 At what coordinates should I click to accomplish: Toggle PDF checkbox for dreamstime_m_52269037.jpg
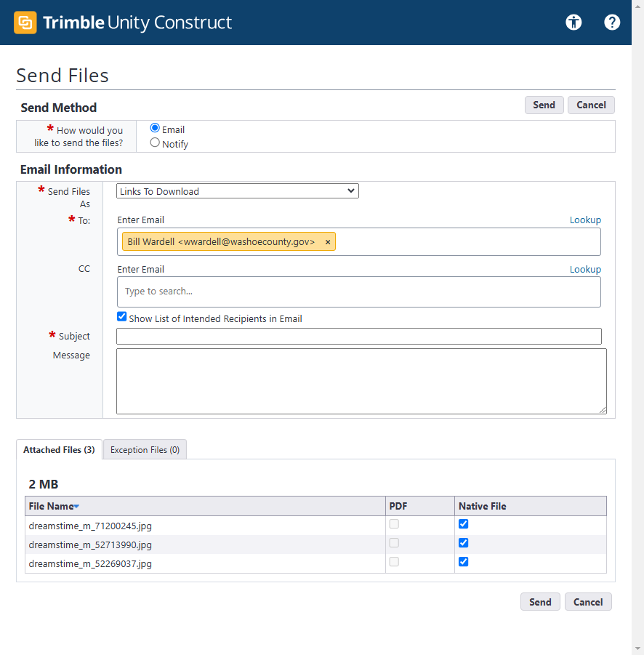tap(394, 562)
